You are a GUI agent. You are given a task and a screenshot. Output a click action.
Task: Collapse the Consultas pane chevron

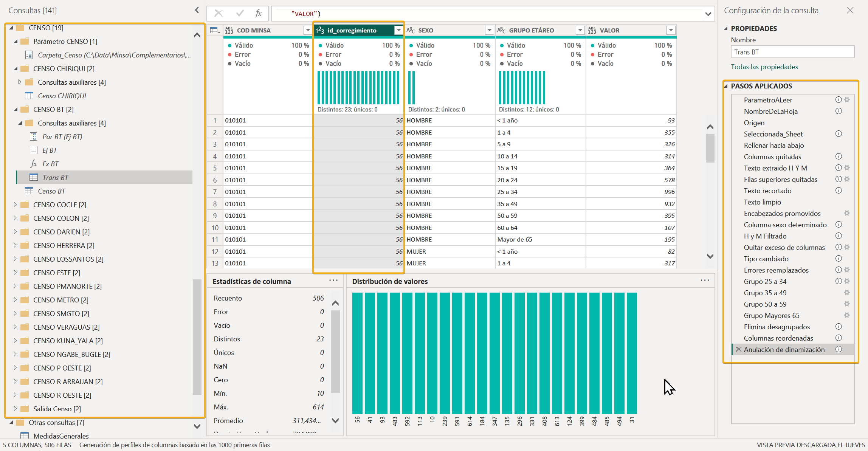click(x=197, y=10)
